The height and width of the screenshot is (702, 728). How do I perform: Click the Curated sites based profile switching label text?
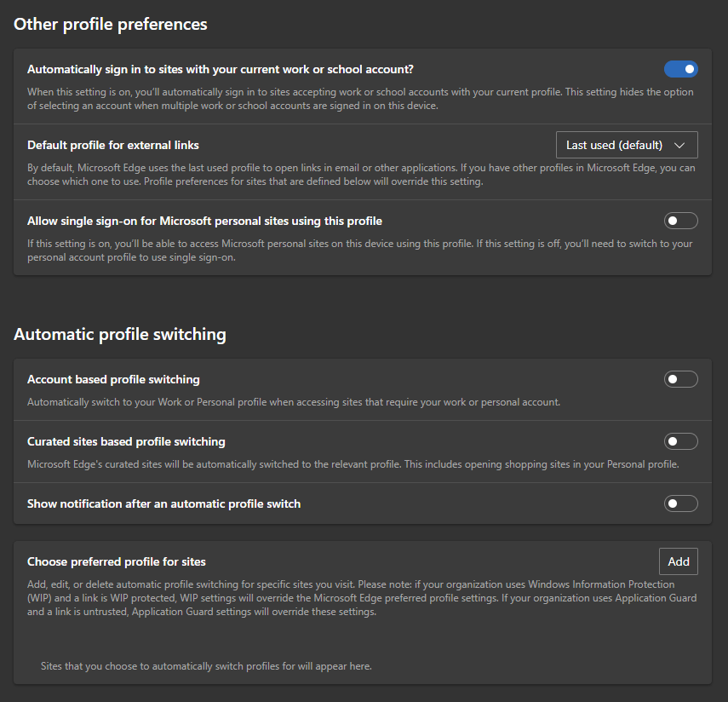pyautogui.click(x=126, y=441)
